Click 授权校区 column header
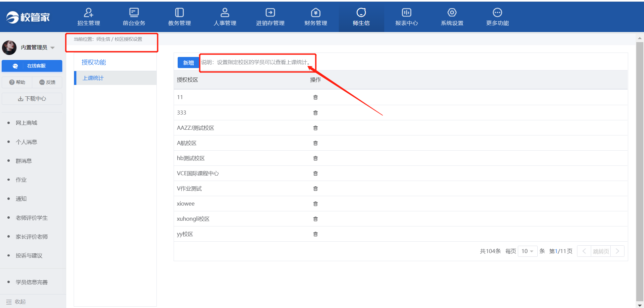This screenshot has height=308, width=644. click(x=187, y=80)
